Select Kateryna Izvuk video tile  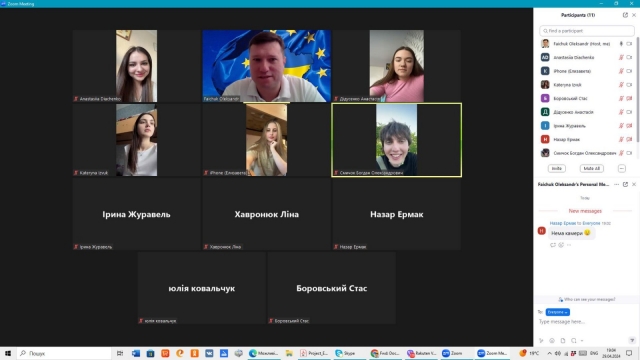pos(136,140)
